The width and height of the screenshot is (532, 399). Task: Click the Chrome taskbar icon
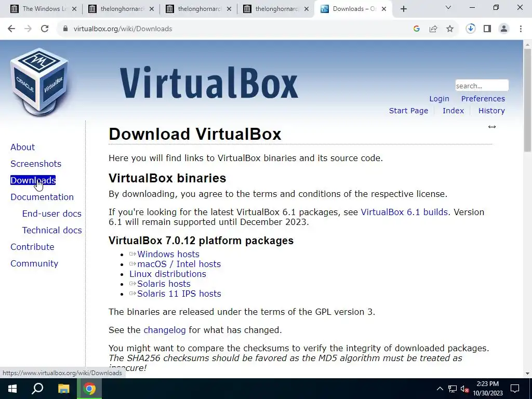click(x=89, y=389)
